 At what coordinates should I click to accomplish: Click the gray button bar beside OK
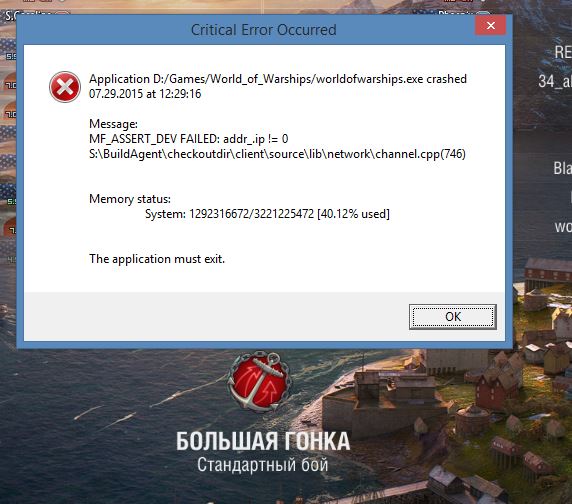216,317
